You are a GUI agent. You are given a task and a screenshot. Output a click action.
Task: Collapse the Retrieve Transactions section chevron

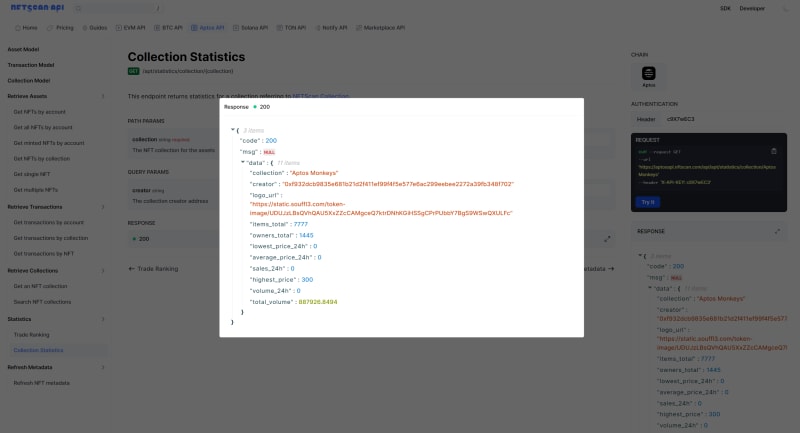[103, 207]
